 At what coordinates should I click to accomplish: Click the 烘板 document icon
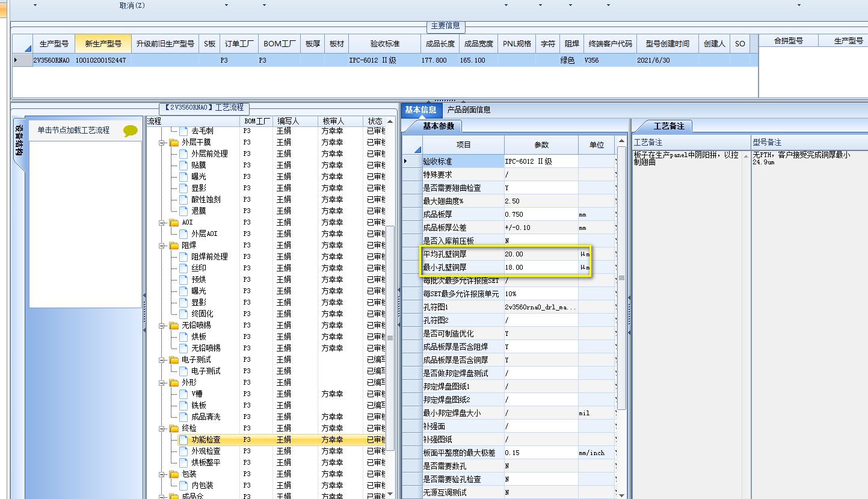183,337
